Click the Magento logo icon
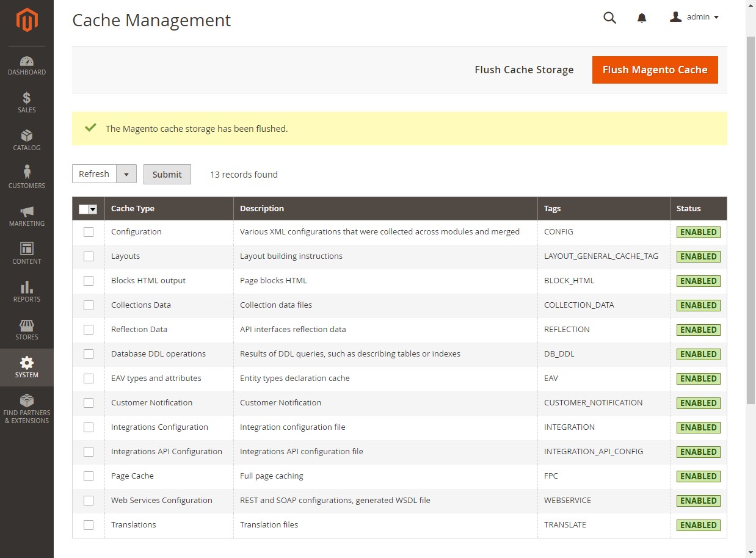 pyautogui.click(x=27, y=20)
